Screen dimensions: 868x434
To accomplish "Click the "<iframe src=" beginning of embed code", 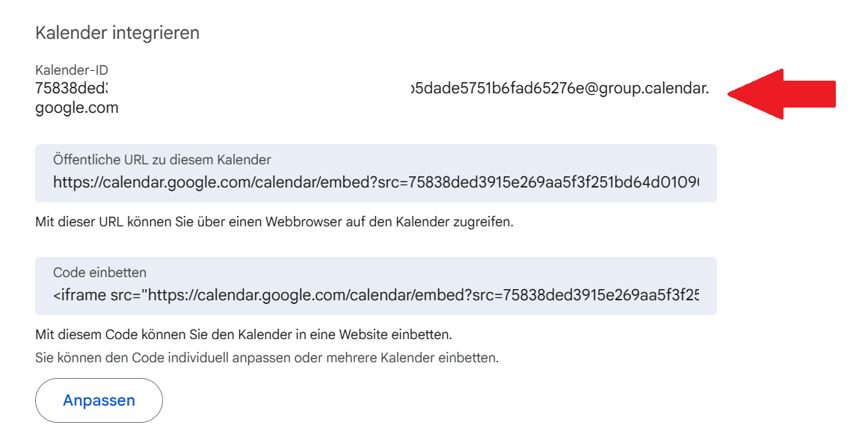I will coord(98,294).
